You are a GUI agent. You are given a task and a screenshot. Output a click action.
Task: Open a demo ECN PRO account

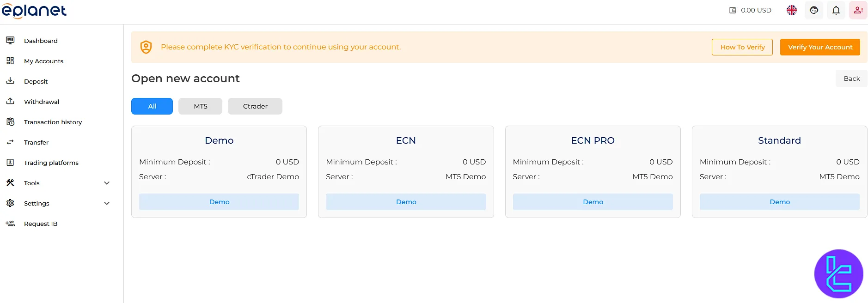tap(593, 202)
